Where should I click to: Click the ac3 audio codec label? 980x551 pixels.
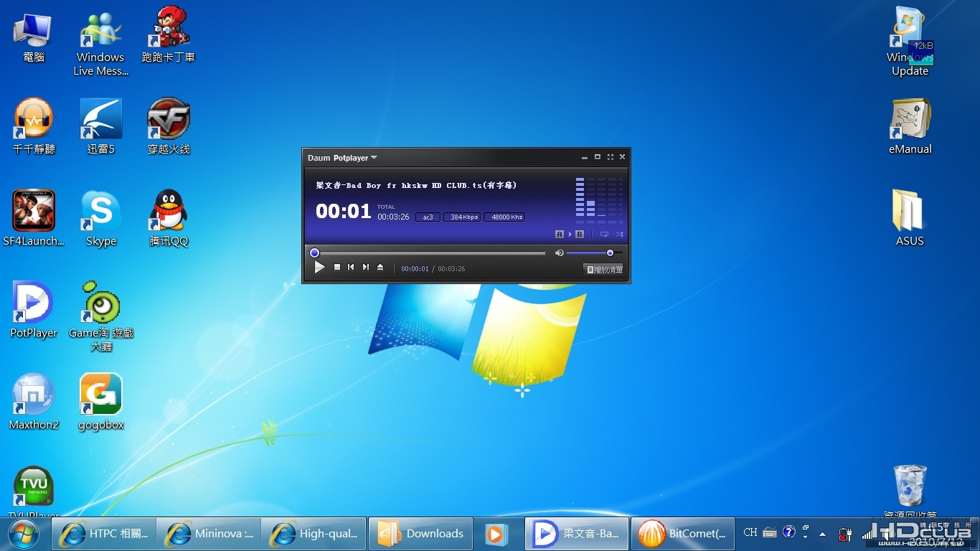428,217
